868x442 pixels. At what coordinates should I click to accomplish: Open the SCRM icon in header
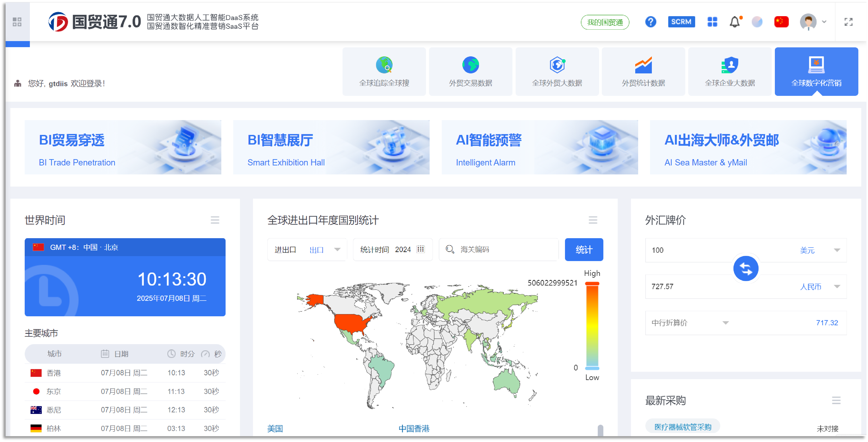click(x=681, y=22)
